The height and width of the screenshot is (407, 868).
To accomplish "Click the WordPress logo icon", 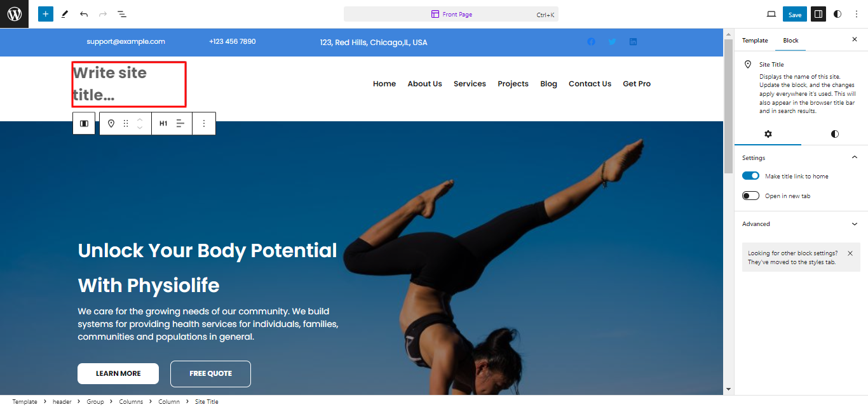I will click(x=14, y=14).
